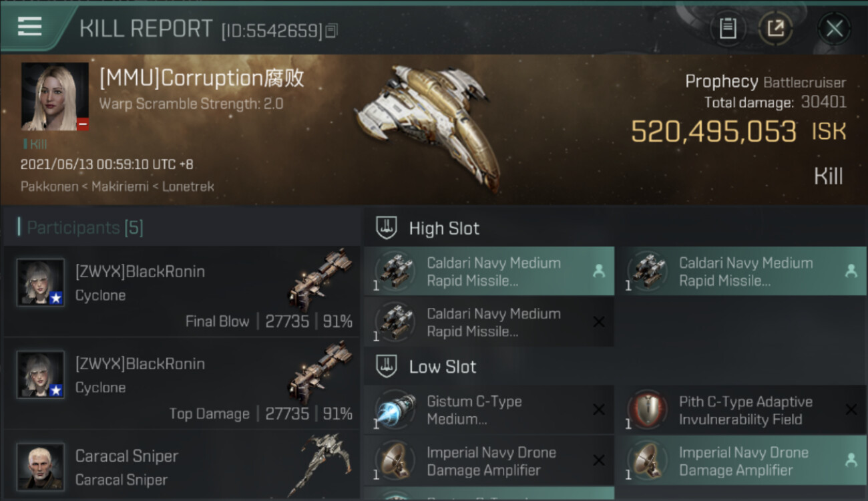Select Pith C-Type Adaptive Invulnerability Field
The image size is (868, 501).
741,410
